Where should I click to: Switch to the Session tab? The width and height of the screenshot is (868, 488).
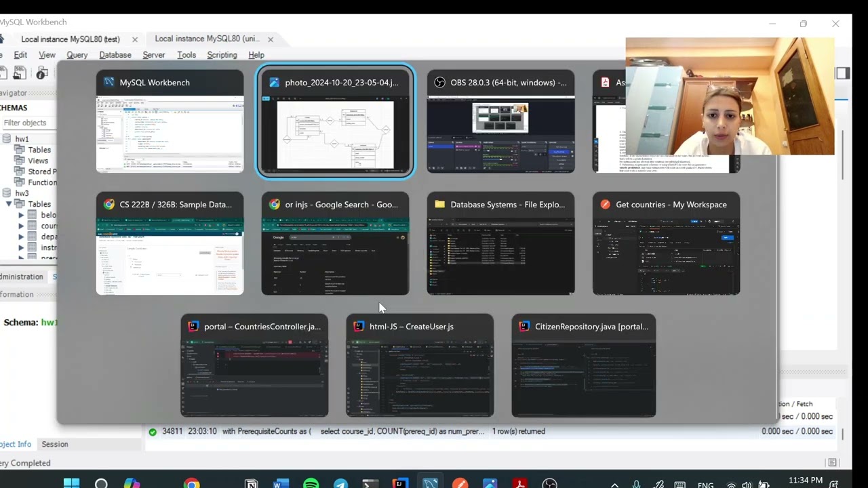[x=55, y=444]
